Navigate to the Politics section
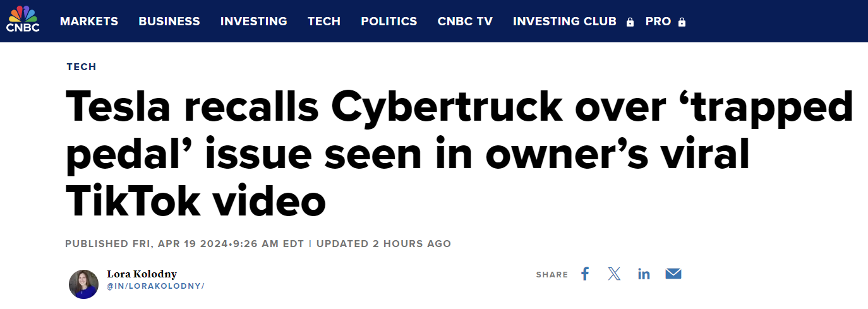868x309 pixels. [x=389, y=21]
